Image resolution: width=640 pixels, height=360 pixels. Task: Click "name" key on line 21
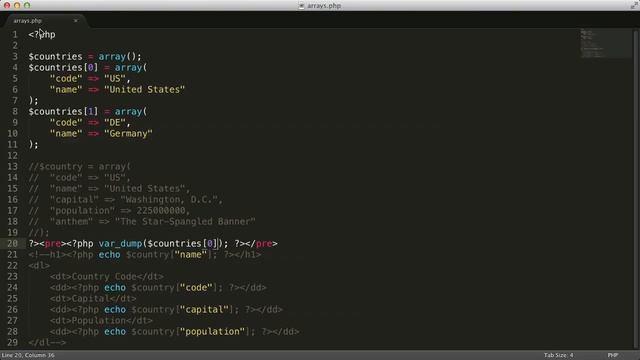click(191, 255)
